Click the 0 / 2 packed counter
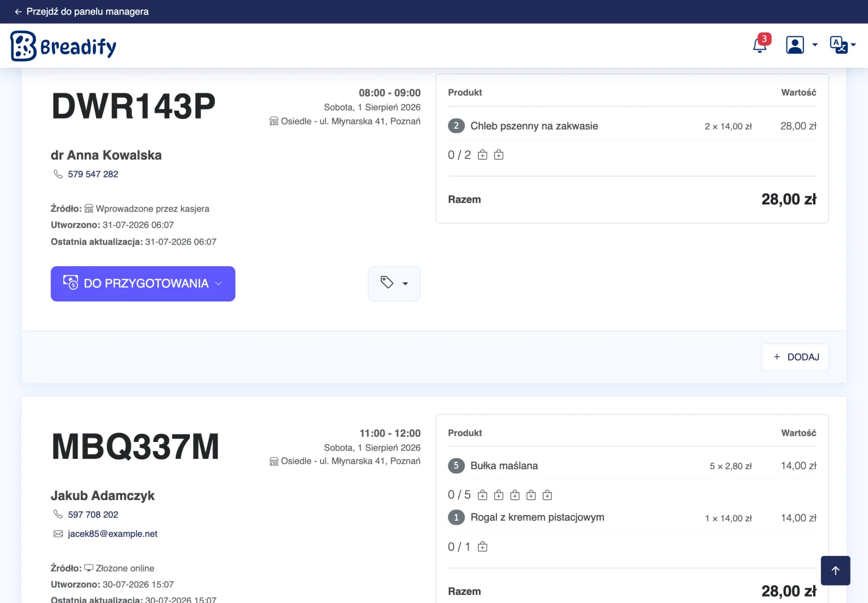The image size is (868, 603). [x=459, y=155]
